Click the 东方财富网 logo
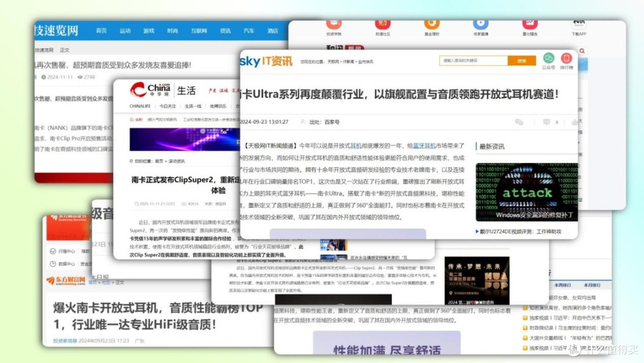The width and height of the screenshot is (644, 363). point(66,281)
